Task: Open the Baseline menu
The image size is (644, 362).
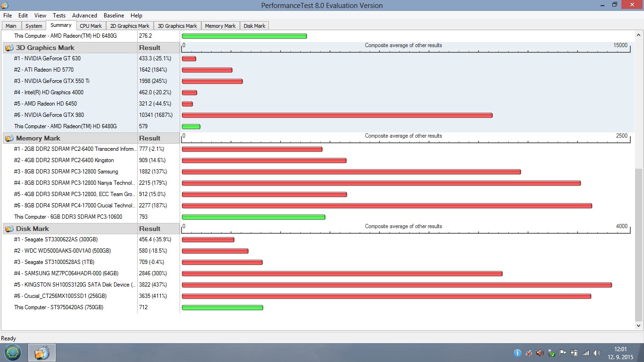Action: 114,16
